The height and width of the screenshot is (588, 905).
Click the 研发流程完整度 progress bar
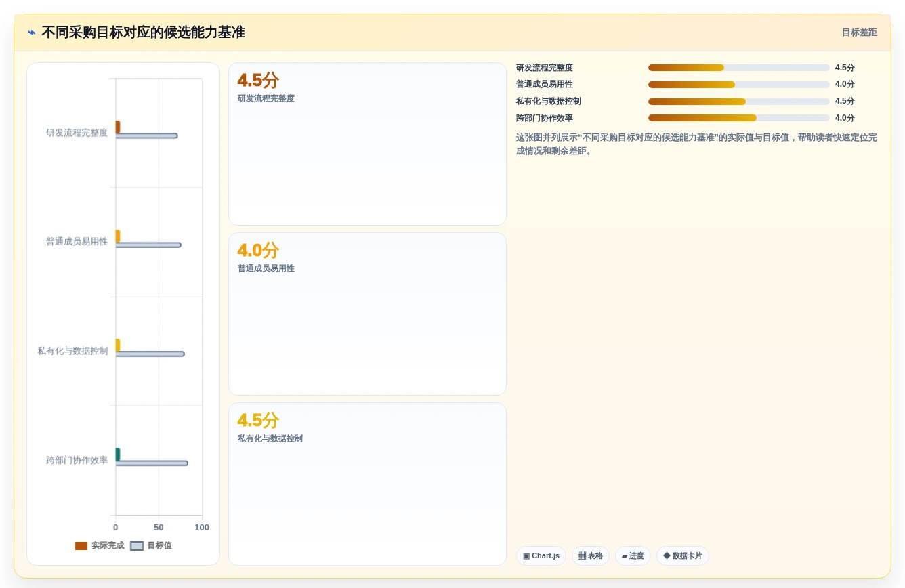738,68
